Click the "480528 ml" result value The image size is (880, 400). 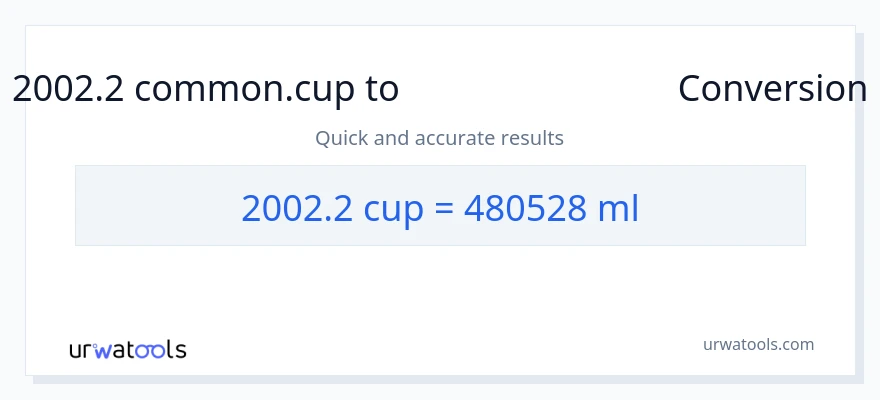[551, 208]
